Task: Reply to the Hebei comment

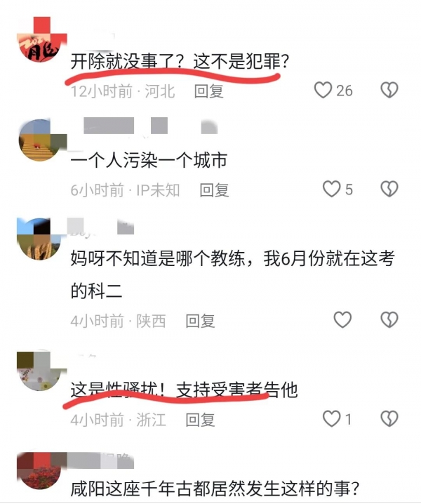Action: [x=208, y=91]
